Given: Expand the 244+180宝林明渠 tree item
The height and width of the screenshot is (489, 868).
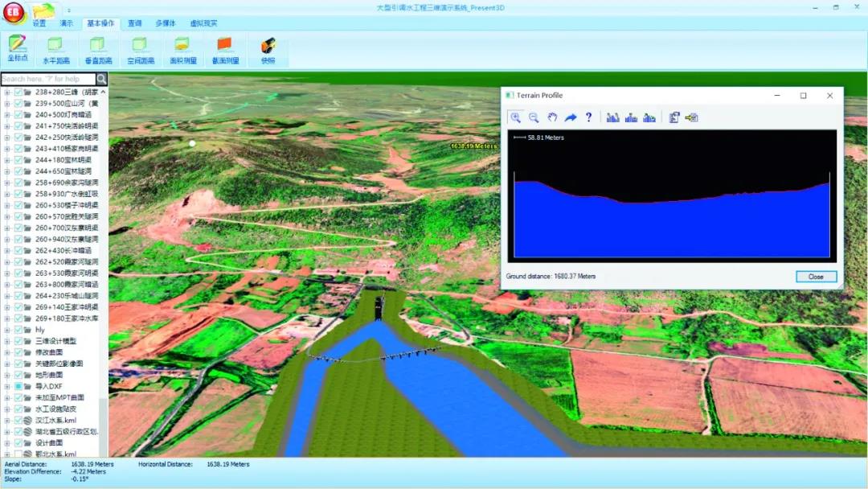Looking at the screenshot, I should pyautogui.click(x=7, y=160).
